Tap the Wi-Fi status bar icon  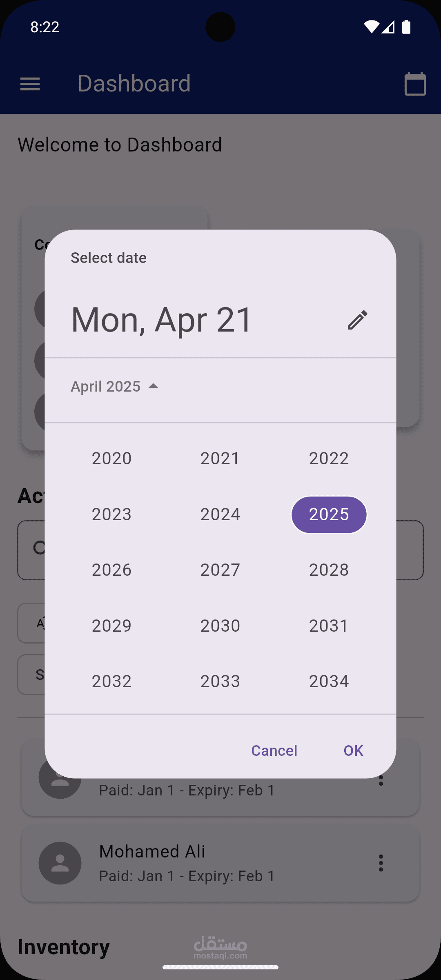(371, 27)
